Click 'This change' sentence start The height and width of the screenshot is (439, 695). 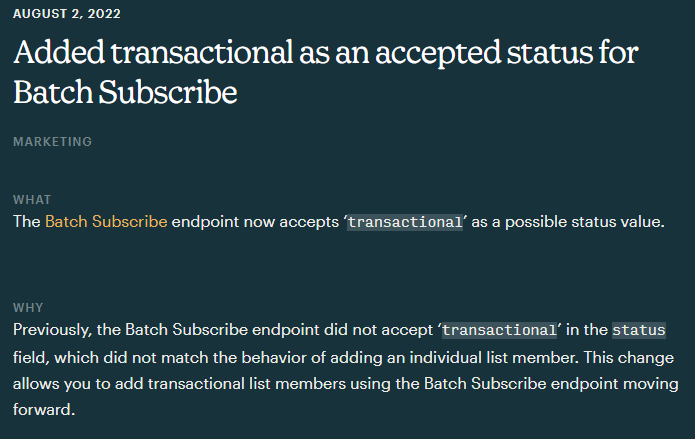click(x=629, y=357)
